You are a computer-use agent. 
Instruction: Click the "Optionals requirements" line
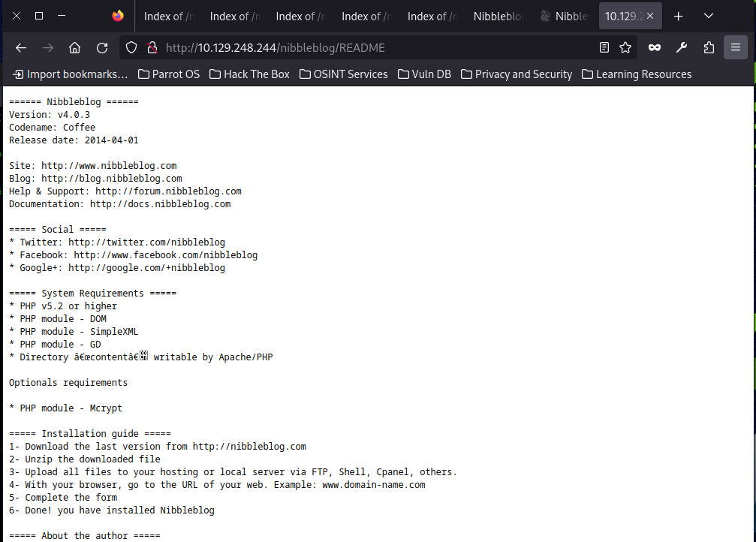click(x=68, y=383)
